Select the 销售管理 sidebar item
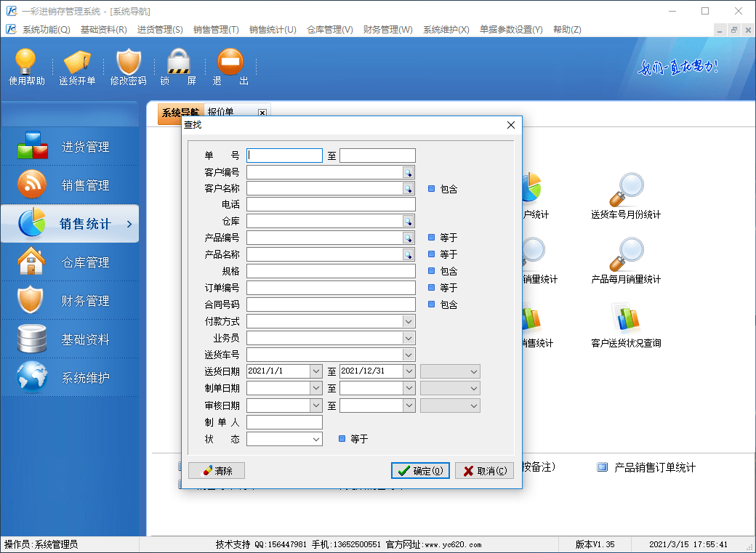This screenshot has height=553, width=756. click(70, 185)
